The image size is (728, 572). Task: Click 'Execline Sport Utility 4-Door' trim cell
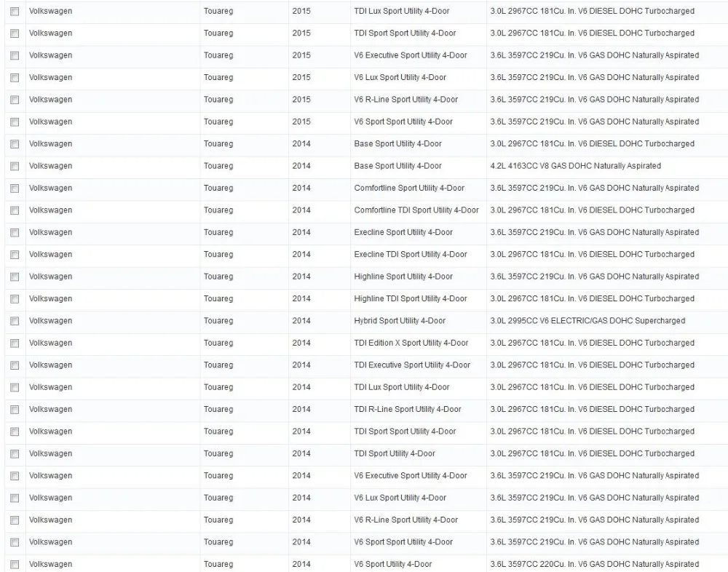coord(403,232)
